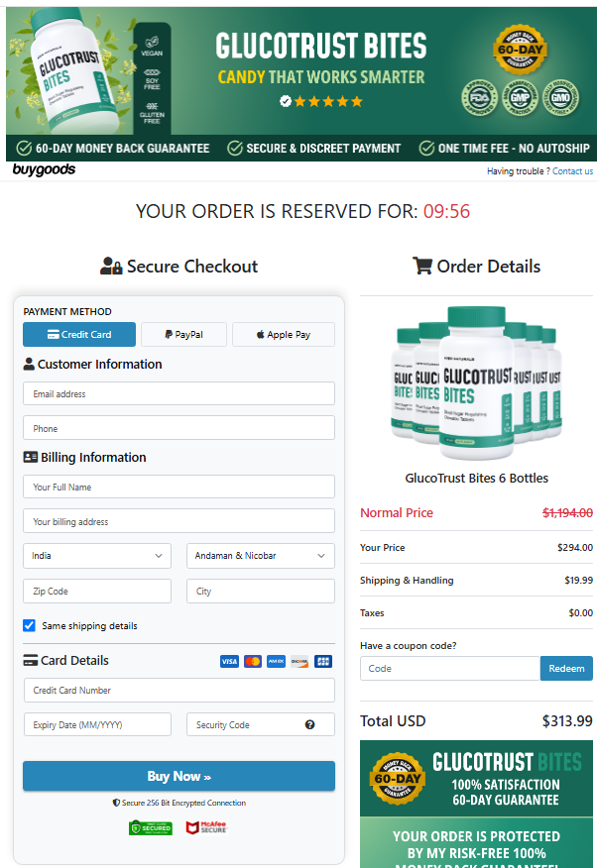
Task: Click the FDA approved badge
Action: 478,97
